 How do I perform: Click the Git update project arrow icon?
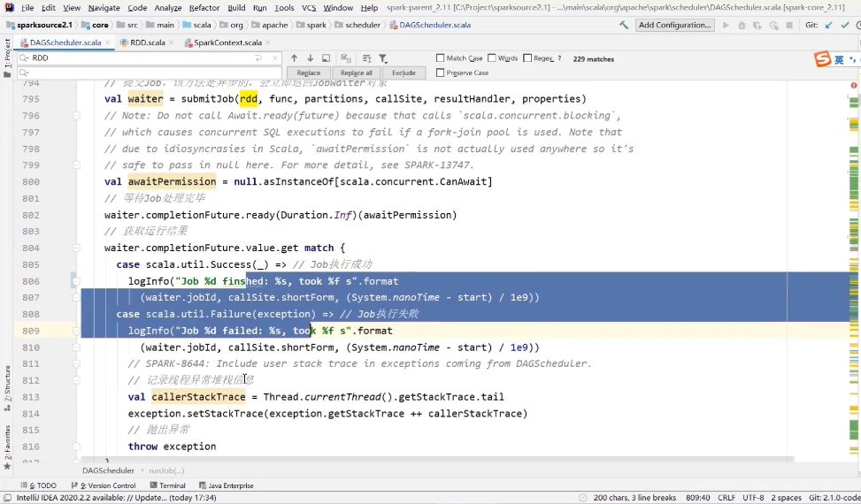(829, 25)
